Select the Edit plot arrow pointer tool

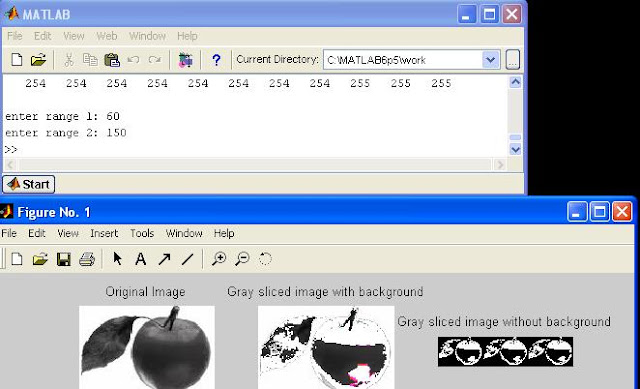click(x=118, y=259)
